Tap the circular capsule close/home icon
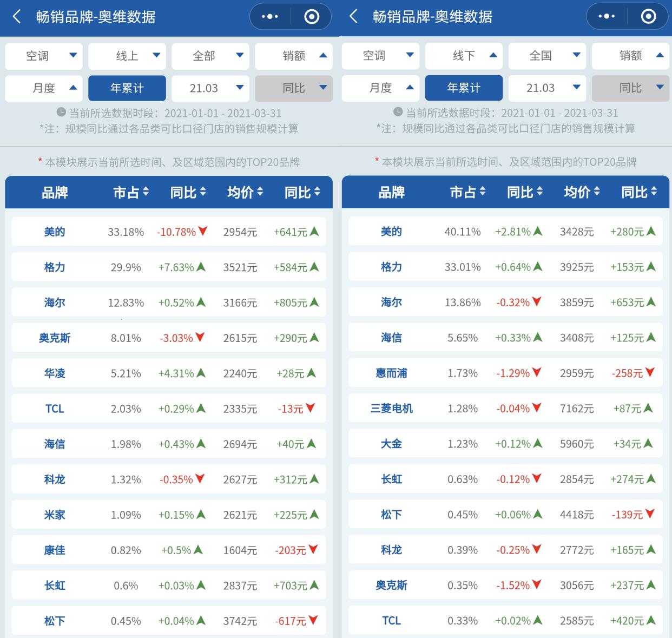This screenshot has height=638, width=672. tap(310, 17)
